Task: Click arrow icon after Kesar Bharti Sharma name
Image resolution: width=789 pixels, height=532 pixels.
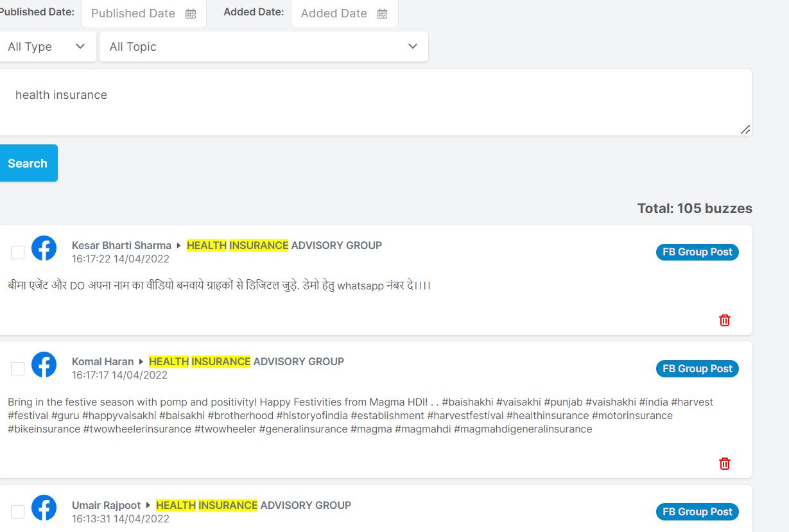Action: pyautogui.click(x=178, y=246)
